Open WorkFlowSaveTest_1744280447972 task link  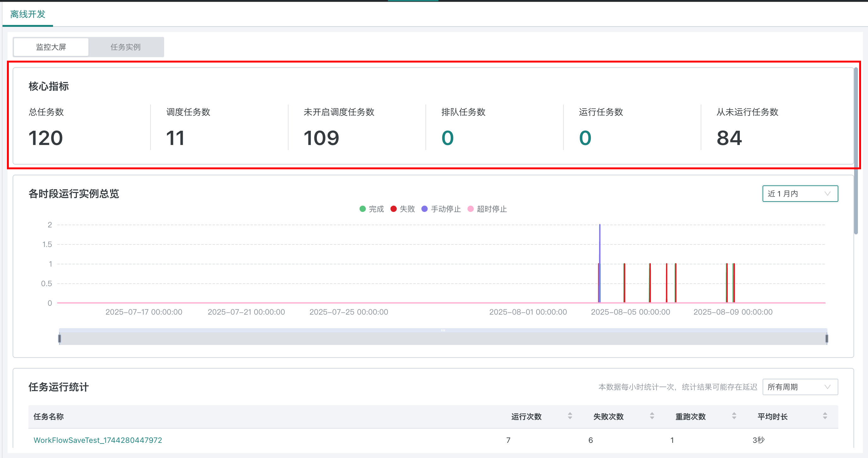coord(98,440)
